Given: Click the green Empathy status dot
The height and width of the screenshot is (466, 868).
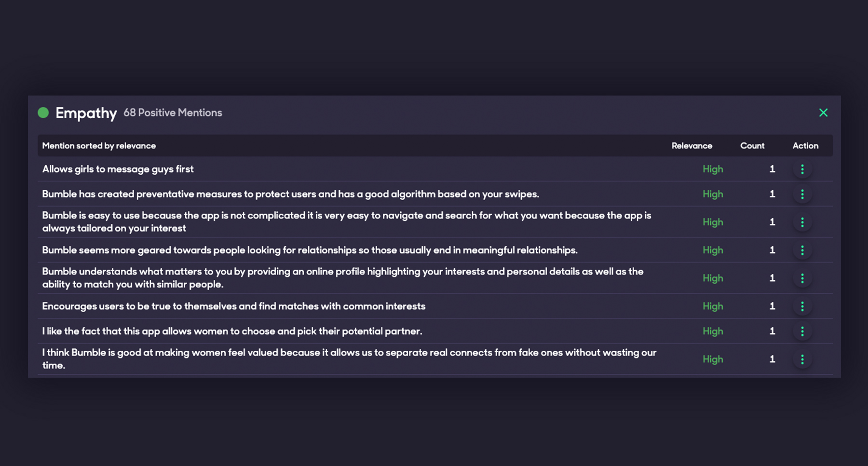Looking at the screenshot, I should 43,112.
